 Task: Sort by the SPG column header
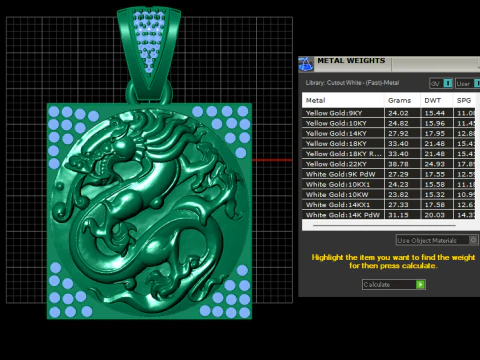click(x=465, y=100)
